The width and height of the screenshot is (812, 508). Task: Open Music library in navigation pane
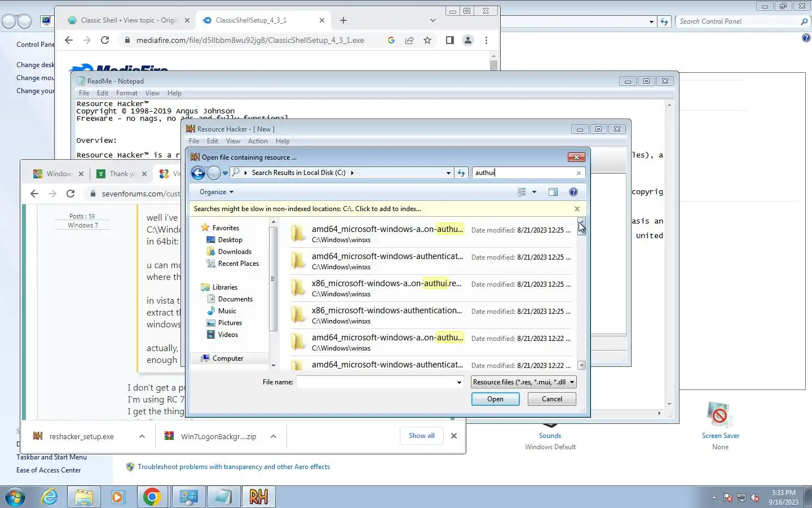point(227,311)
